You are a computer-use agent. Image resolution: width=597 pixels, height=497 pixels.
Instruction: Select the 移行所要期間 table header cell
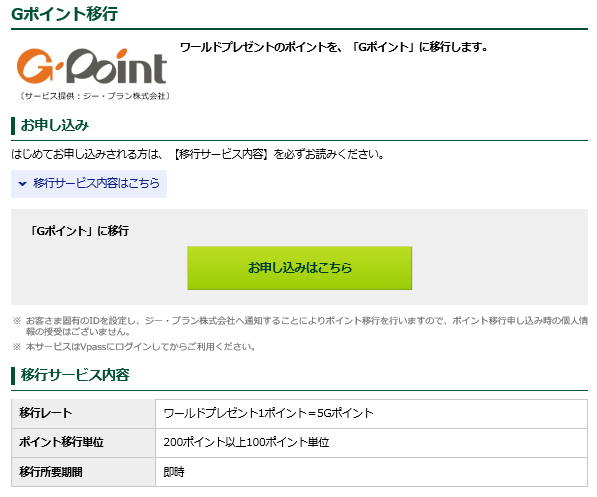tap(83, 472)
